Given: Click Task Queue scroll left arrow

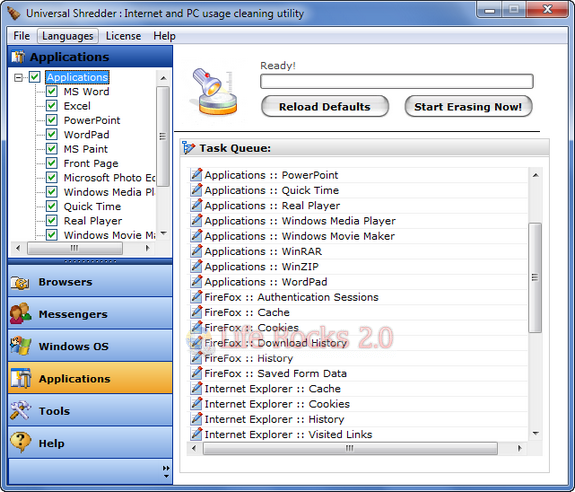Looking at the screenshot, I should click(x=194, y=448).
